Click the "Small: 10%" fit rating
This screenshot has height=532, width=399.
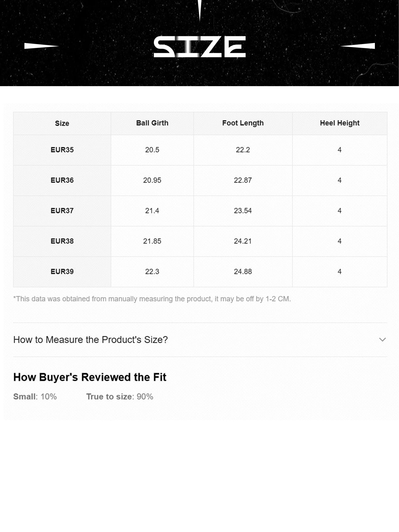pyautogui.click(x=35, y=397)
